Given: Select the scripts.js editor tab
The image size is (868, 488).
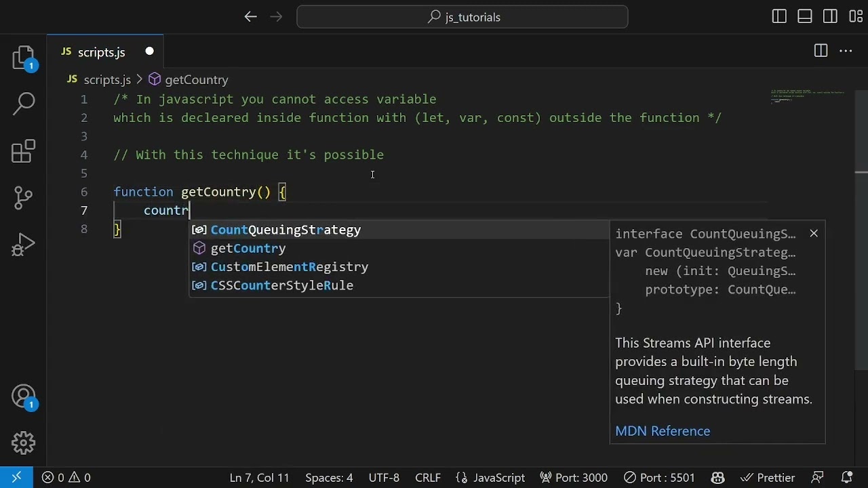Looking at the screenshot, I should click(x=101, y=52).
